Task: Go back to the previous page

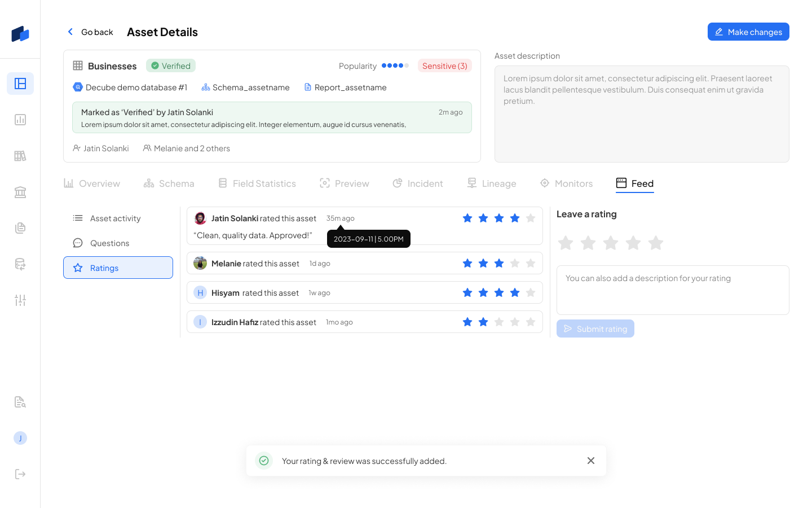Action: click(90, 32)
